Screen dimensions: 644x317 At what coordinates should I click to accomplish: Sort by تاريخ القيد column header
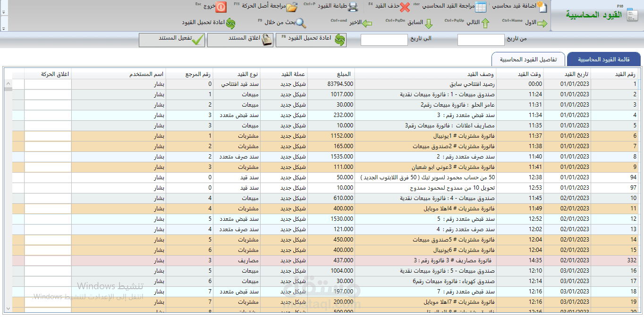(567, 74)
